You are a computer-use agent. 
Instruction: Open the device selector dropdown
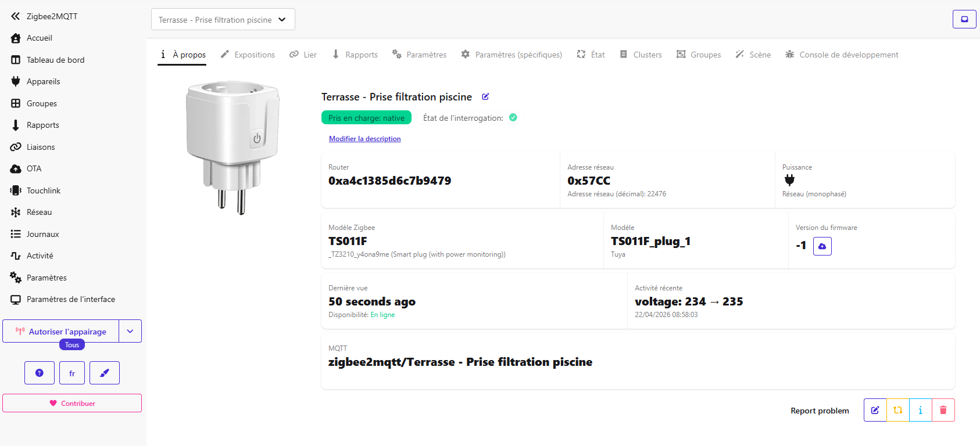pyautogui.click(x=223, y=20)
